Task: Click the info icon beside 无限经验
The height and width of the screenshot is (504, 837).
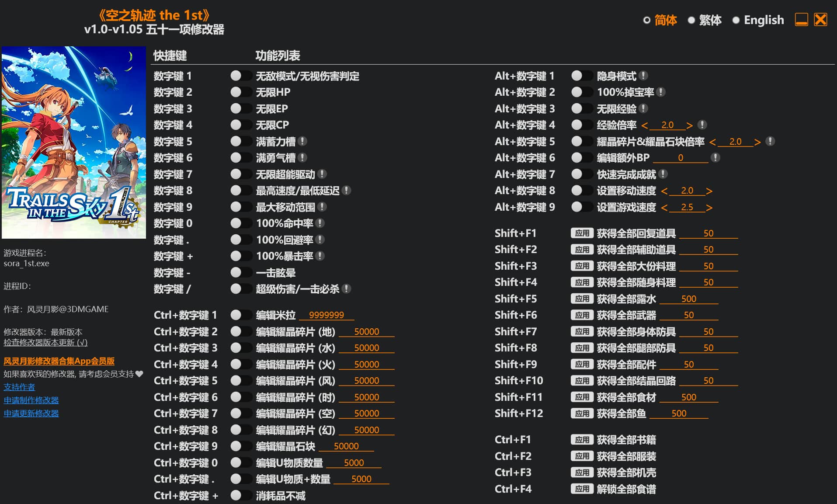Action: pos(643,108)
